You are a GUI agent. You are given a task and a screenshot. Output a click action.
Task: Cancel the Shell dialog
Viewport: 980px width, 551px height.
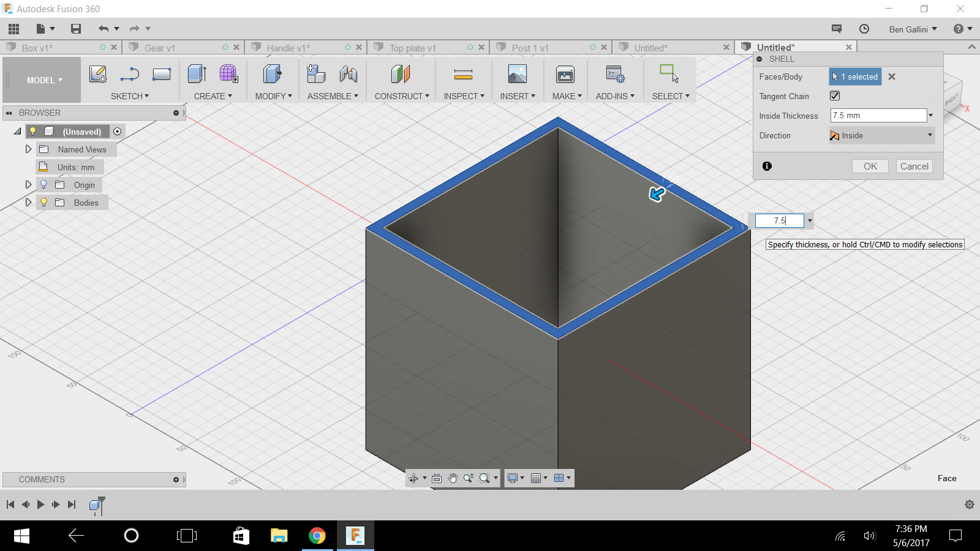pyautogui.click(x=914, y=166)
